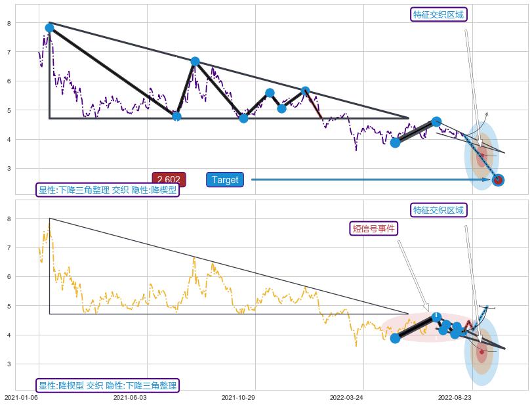Select upper chart blue marker near 3.9
The image size is (532, 405).
pyautogui.click(x=395, y=142)
